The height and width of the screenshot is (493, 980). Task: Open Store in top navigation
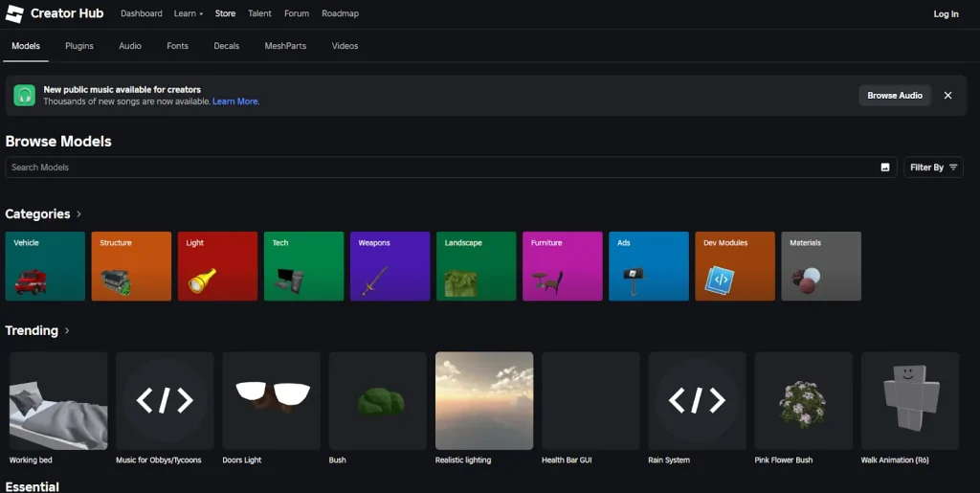[225, 13]
